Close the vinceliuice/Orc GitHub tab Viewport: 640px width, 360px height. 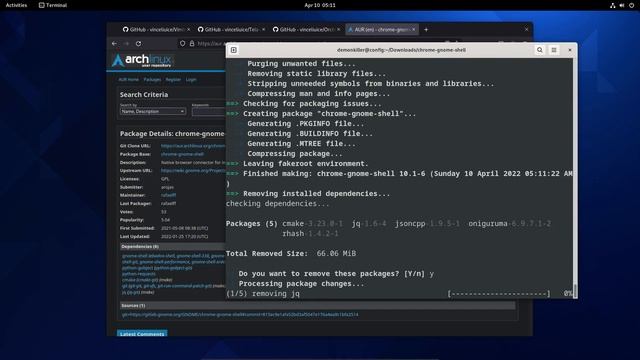(338, 29)
